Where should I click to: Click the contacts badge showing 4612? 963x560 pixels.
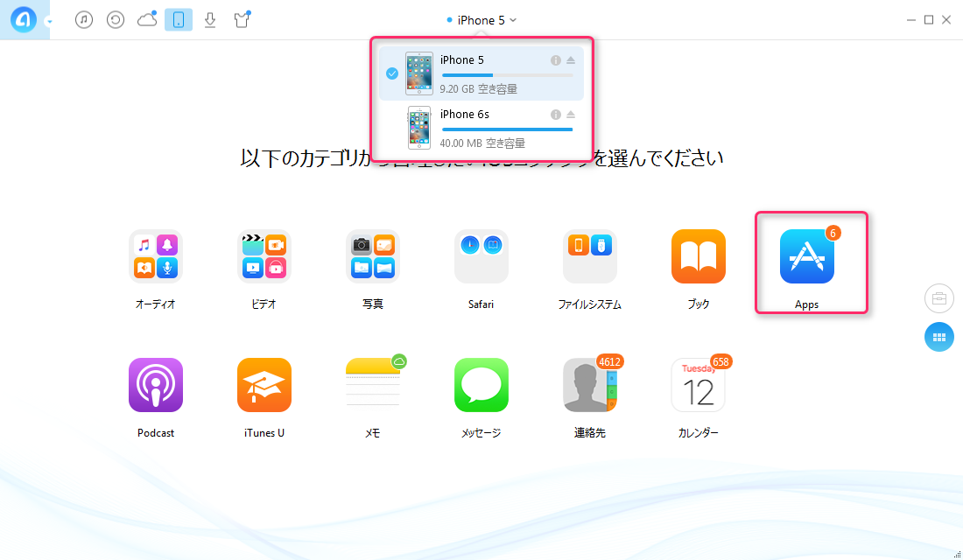610,361
